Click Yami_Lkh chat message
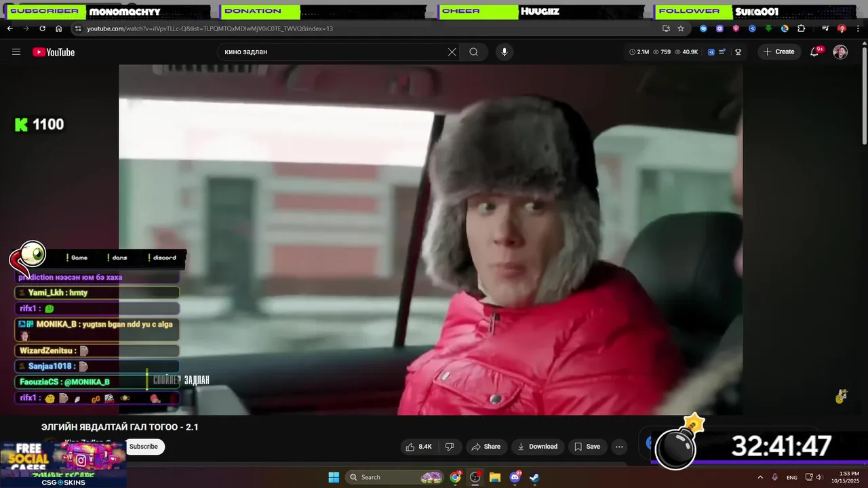 97,293
